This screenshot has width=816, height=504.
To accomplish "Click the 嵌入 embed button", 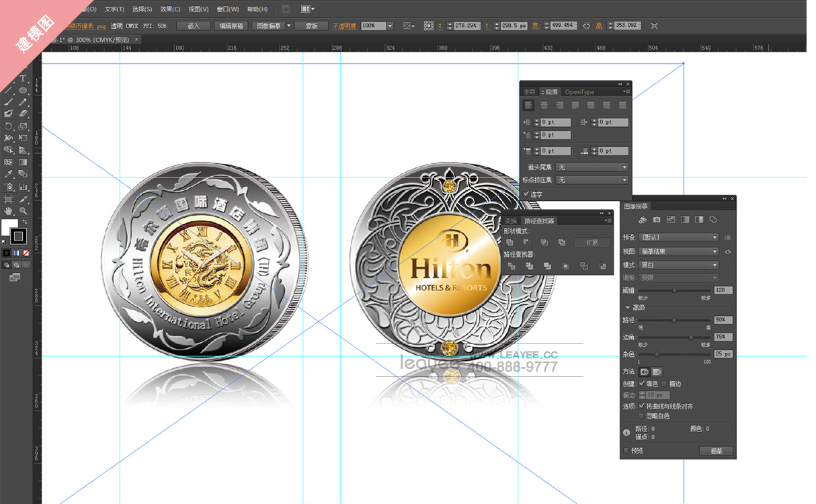I will coord(194,26).
